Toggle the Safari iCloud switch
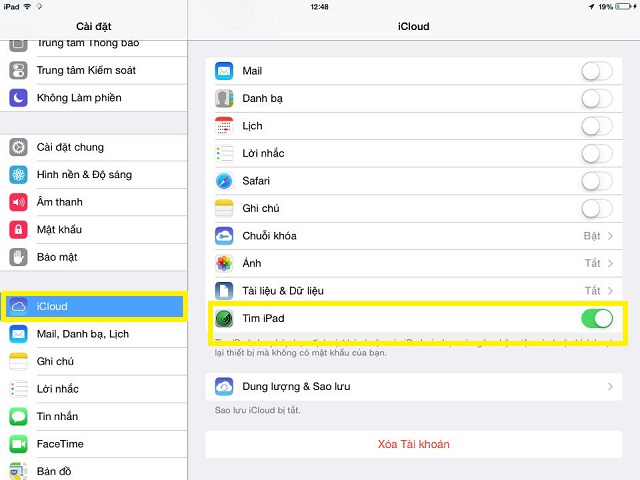Image resolution: width=640 pixels, height=480 pixels. click(x=597, y=181)
